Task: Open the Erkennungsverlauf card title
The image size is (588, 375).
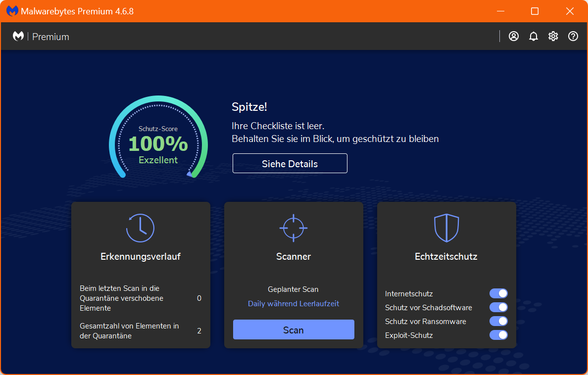Action: tap(141, 256)
